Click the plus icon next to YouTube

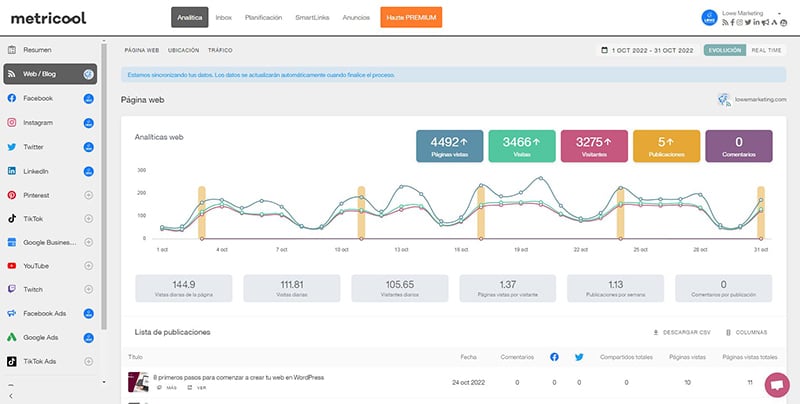pos(88,266)
